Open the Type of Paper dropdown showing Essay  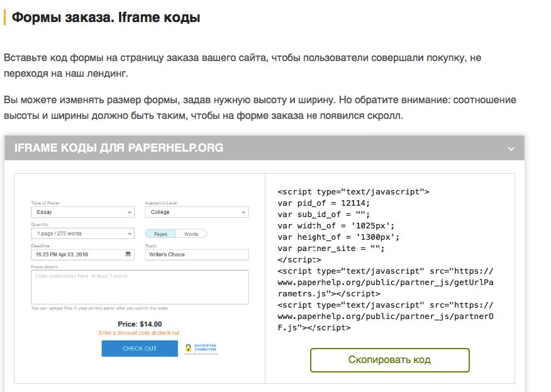point(83,212)
